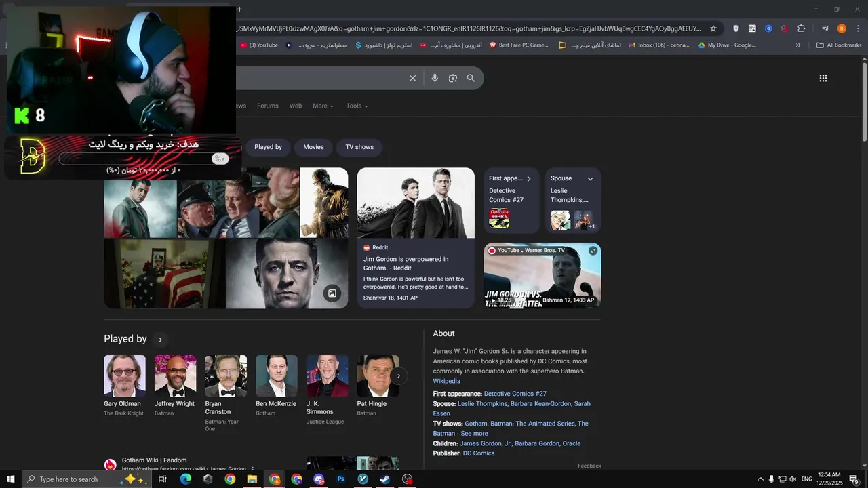Submit search with the magnifier icon
The image size is (868, 488).
471,79
